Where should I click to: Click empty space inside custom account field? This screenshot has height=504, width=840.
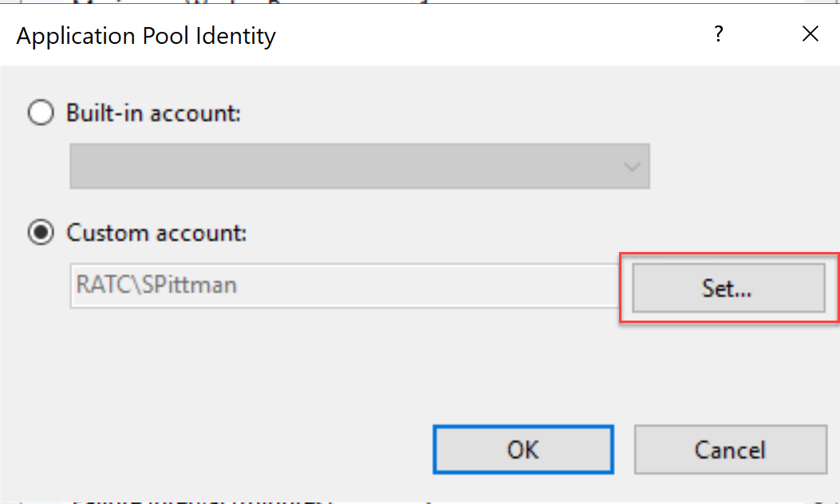[439, 285]
